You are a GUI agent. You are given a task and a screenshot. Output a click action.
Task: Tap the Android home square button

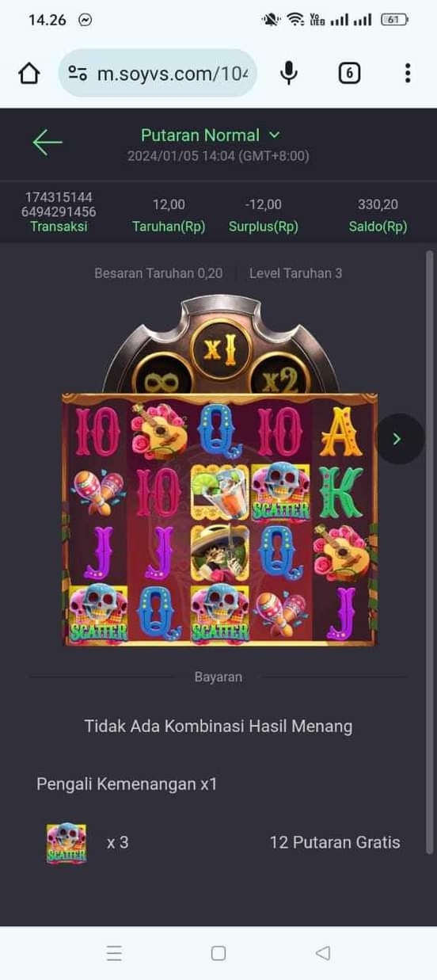point(218,953)
